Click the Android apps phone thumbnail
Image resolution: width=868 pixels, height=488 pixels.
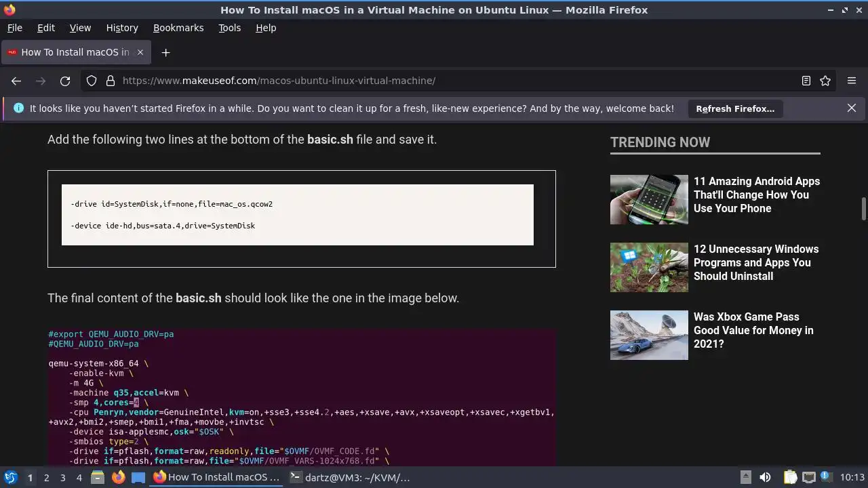point(649,199)
